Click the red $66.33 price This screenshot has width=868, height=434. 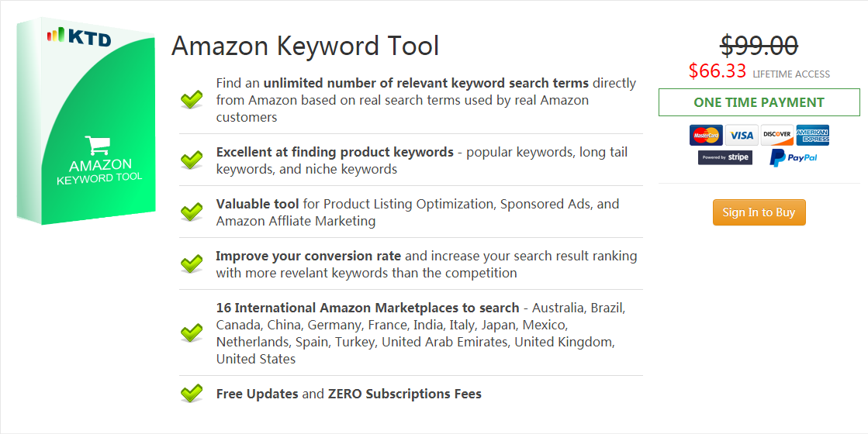pos(718,71)
